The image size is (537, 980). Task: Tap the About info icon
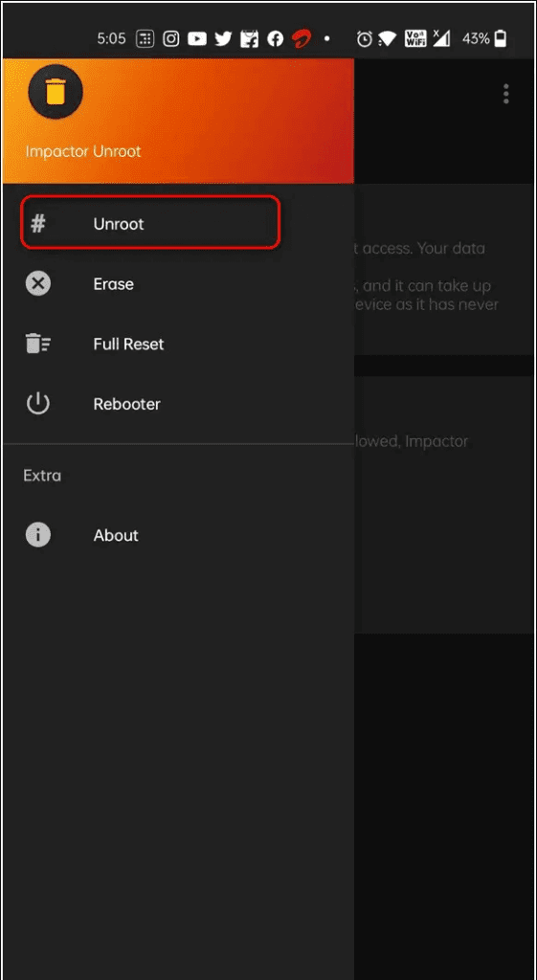[x=38, y=535]
